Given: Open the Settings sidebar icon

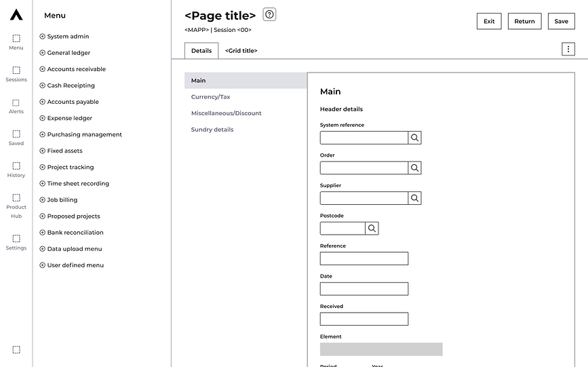Looking at the screenshot, I should click(x=16, y=242).
